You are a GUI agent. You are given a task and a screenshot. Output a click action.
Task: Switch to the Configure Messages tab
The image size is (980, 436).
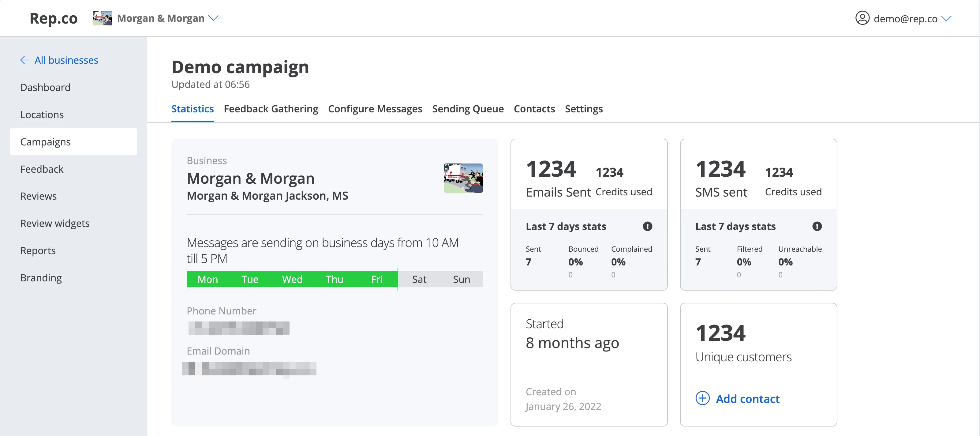(375, 109)
